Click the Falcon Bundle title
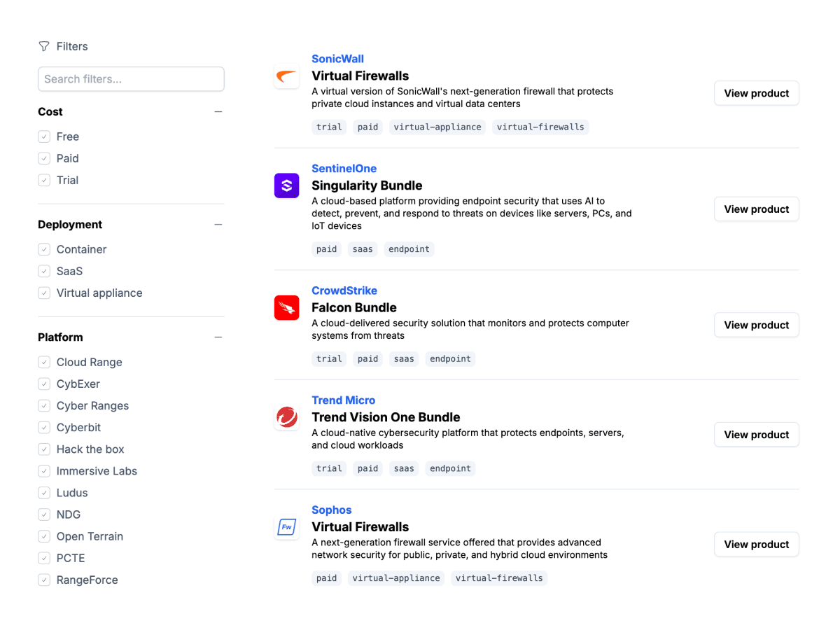 click(354, 307)
